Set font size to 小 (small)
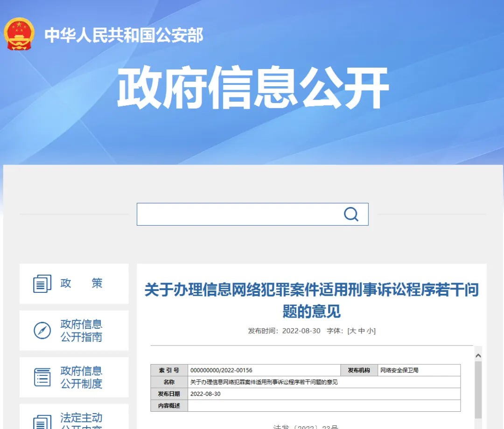Screen dimensions: 504x429 (x=370, y=331)
